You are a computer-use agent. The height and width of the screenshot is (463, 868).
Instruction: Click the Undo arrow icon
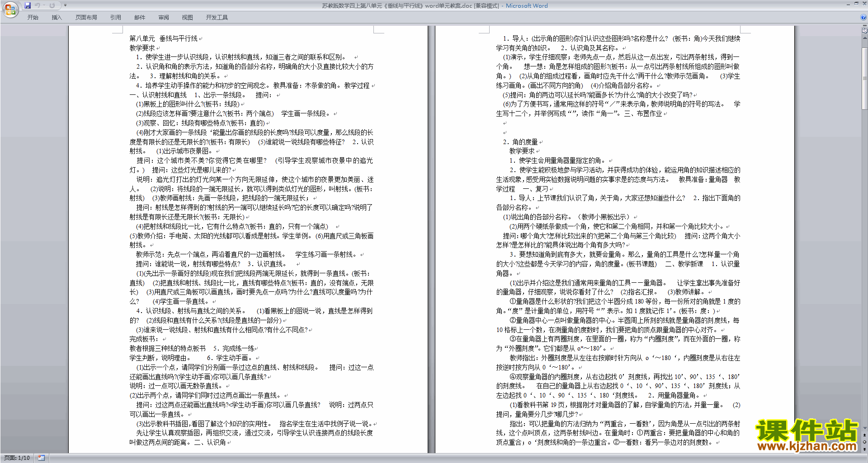[37, 5]
